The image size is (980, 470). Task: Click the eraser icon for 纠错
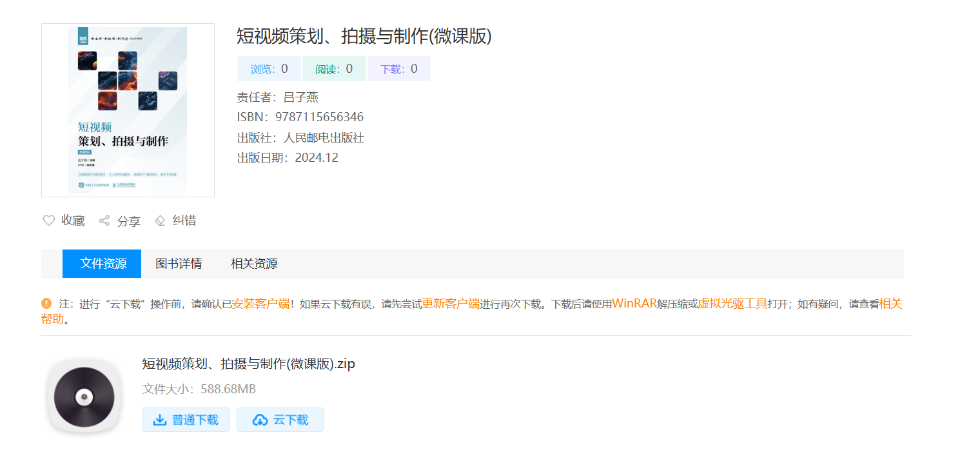click(160, 220)
